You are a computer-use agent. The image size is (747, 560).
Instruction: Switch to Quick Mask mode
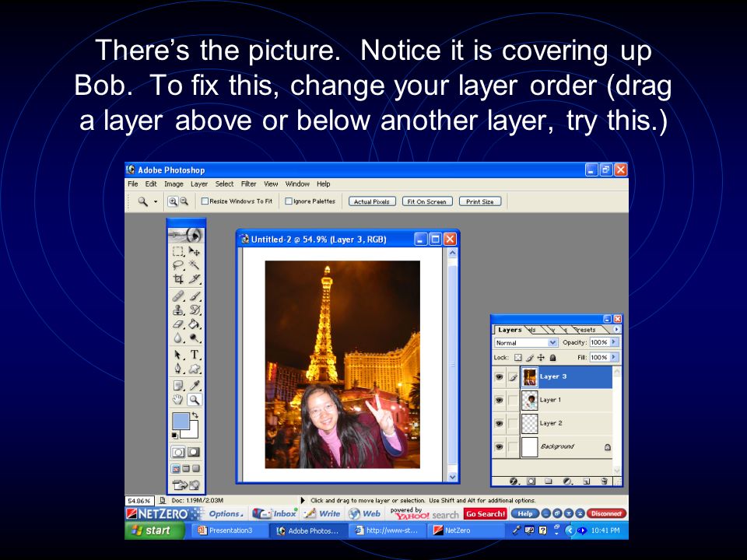194,452
